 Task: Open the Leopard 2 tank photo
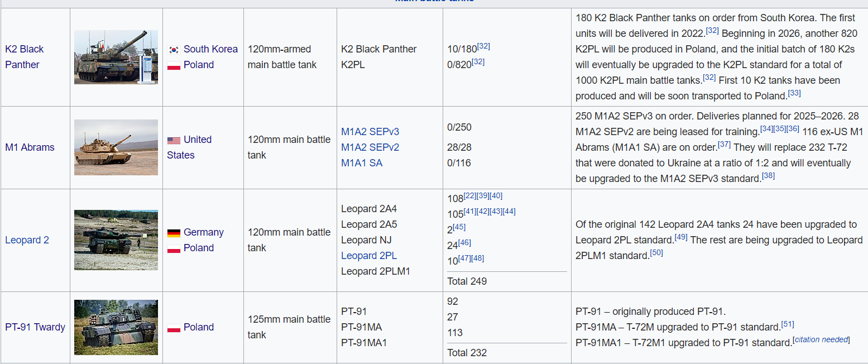(x=116, y=240)
